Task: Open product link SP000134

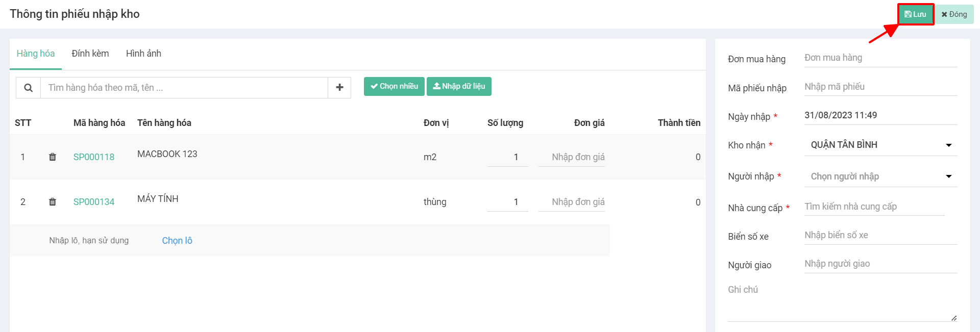Action: point(94,202)
